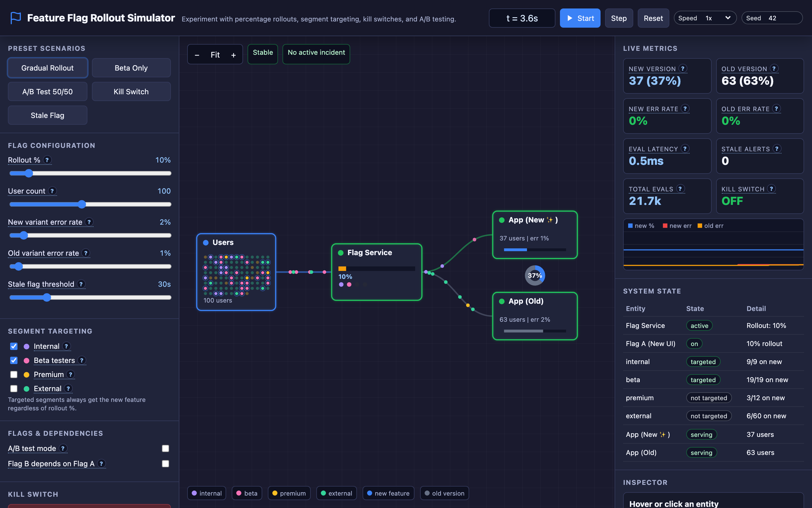The height and width of the screenshot is (508, 812).
Task: Reset the simulation
Action: click(653, 18)
